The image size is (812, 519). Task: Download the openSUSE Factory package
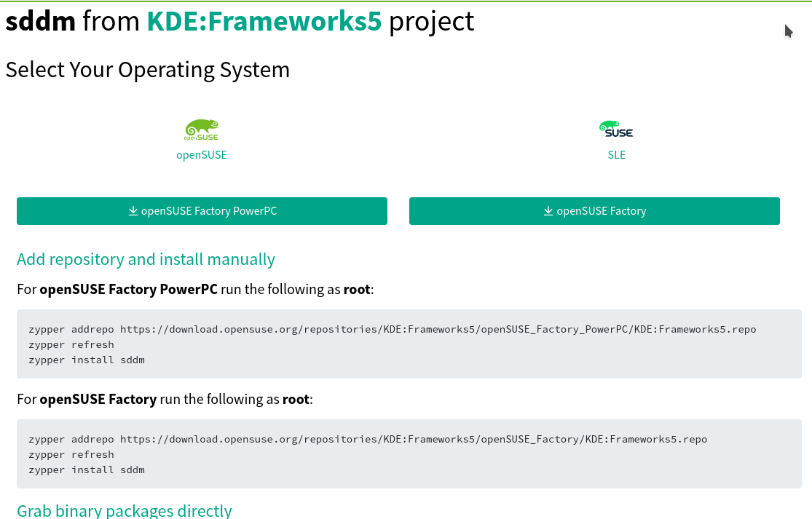[594, 210]
